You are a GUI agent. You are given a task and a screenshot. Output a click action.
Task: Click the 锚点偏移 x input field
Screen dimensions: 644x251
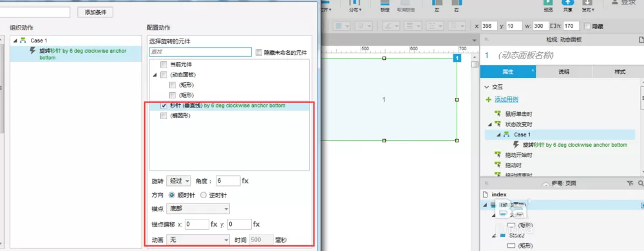tap(196, 225)
